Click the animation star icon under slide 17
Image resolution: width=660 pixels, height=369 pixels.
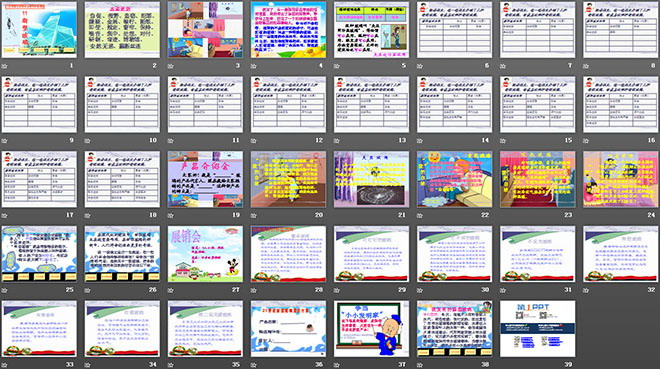pyautogui.click(x=5, y=215)
